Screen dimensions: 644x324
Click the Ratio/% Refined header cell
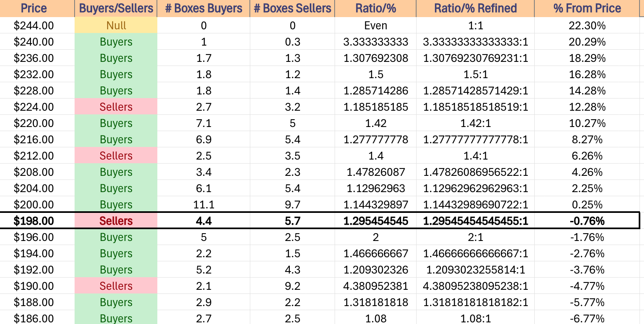click(x=475, y=8)
